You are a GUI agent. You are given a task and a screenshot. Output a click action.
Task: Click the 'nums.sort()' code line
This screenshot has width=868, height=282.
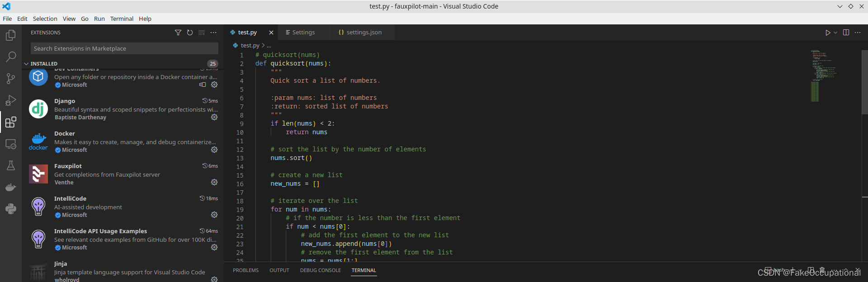291,158
